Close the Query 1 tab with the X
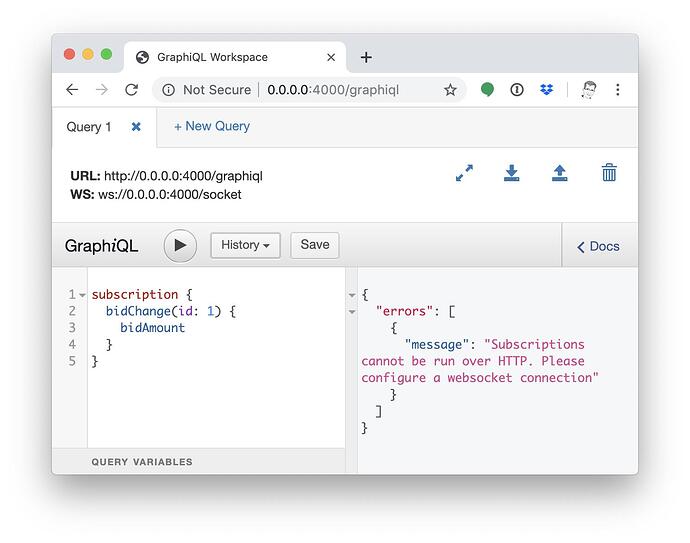Image resolution: width=690 pixels, height=543 pixels. click(x=136, y=127)
